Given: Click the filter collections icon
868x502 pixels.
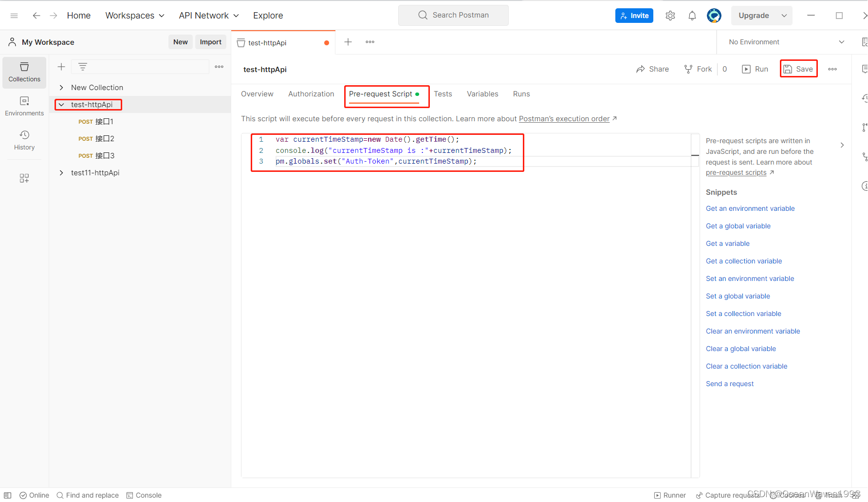Looking at the screenshot, I should click(x=83, y=67).
